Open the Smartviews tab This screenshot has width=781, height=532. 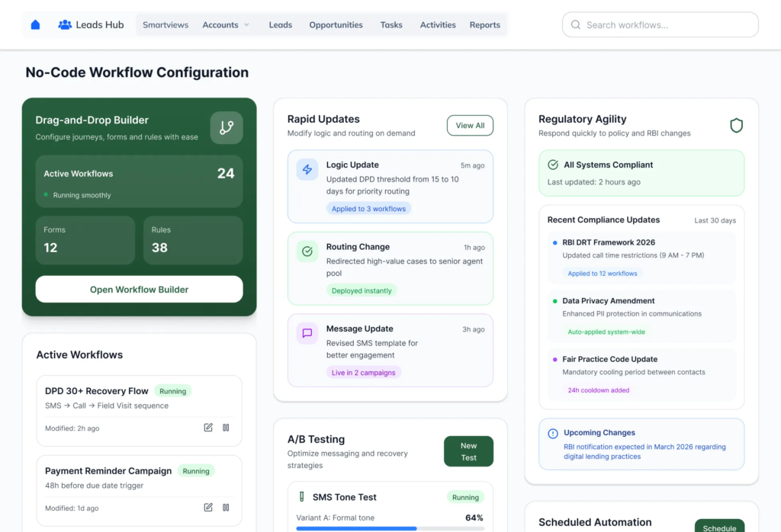[x=166, y=25]
